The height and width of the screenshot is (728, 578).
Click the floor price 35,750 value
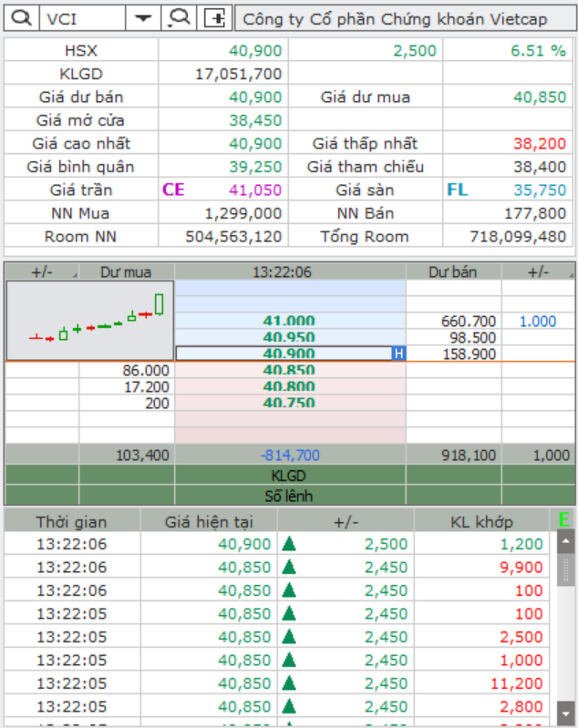click(540, 190)
